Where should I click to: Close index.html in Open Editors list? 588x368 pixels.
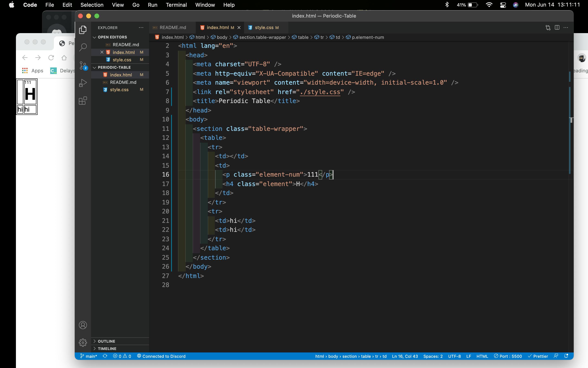pyautogui.click(x=102, y=52)
